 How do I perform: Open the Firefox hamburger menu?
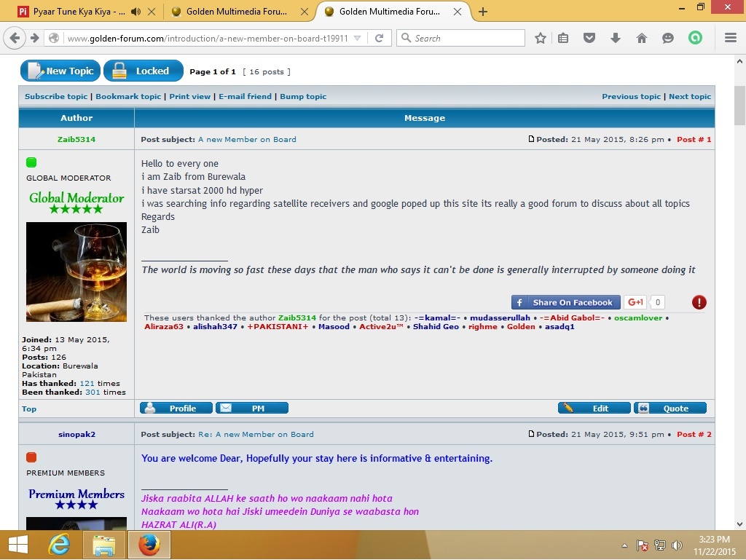point(730,38)
